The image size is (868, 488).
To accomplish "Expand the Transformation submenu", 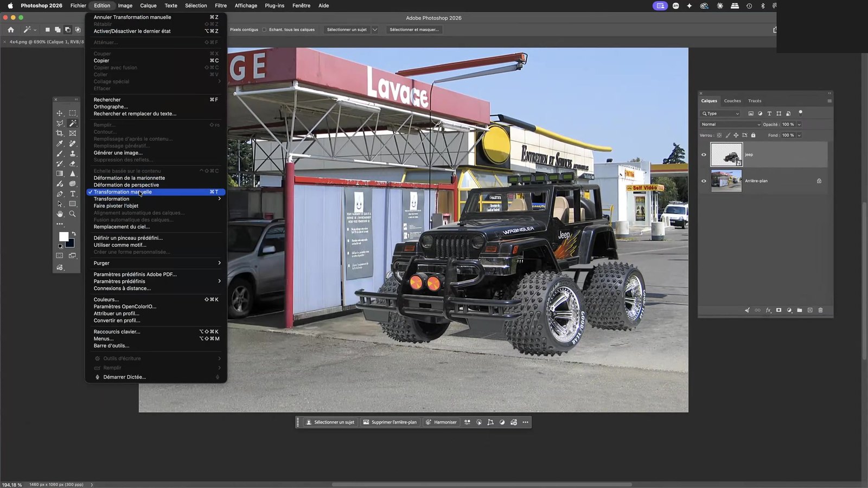I will click(156, 199).
